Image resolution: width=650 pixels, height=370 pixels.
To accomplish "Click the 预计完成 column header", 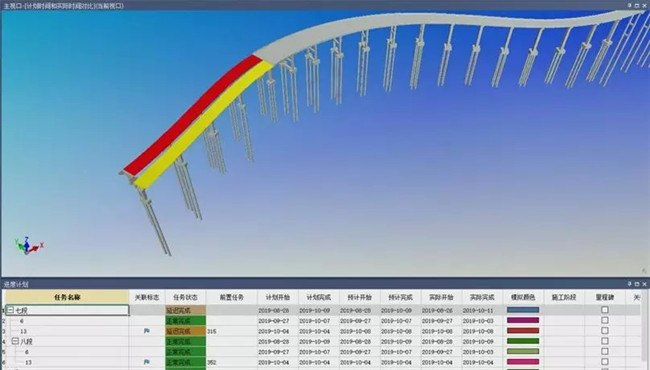I will click(x=400, y=297).
